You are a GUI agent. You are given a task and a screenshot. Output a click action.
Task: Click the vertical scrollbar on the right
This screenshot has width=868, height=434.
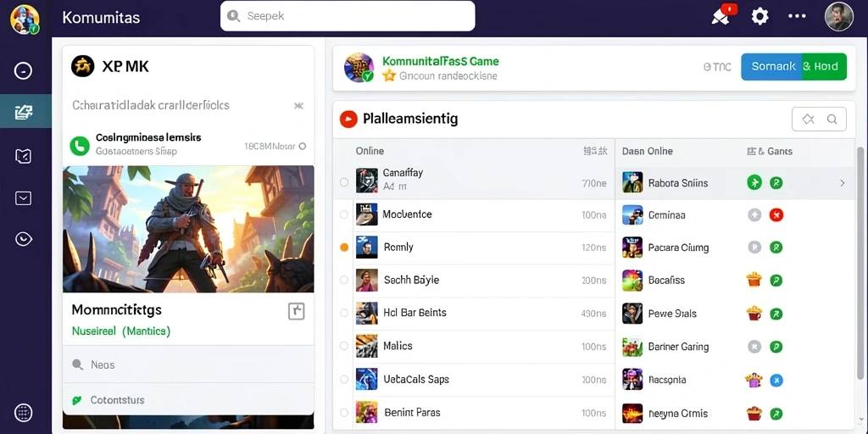[x=860, y=264]
